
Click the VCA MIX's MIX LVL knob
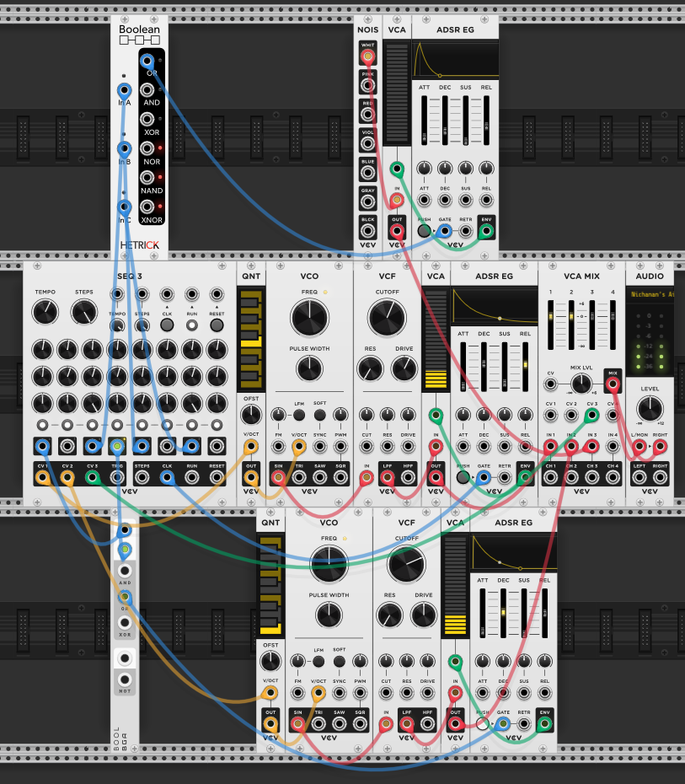[581, 384]
